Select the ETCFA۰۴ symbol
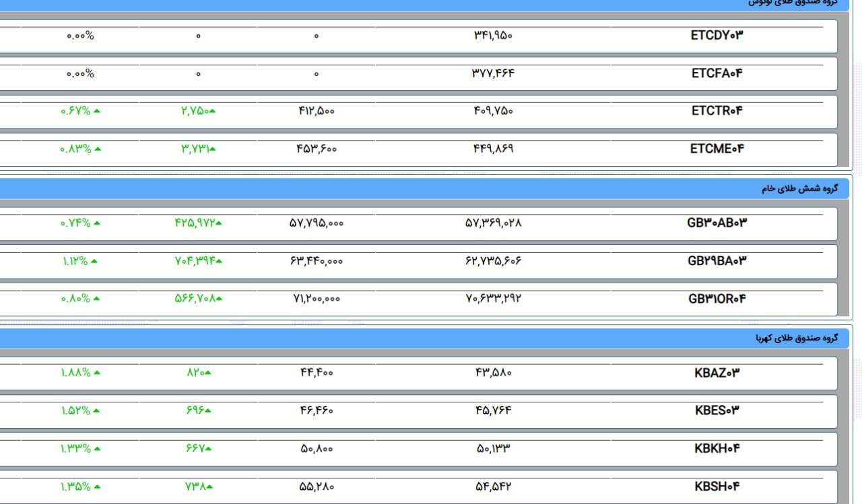The height and width of the screenshot is (504, 862). pyautogui.click(x=717, y=73)
